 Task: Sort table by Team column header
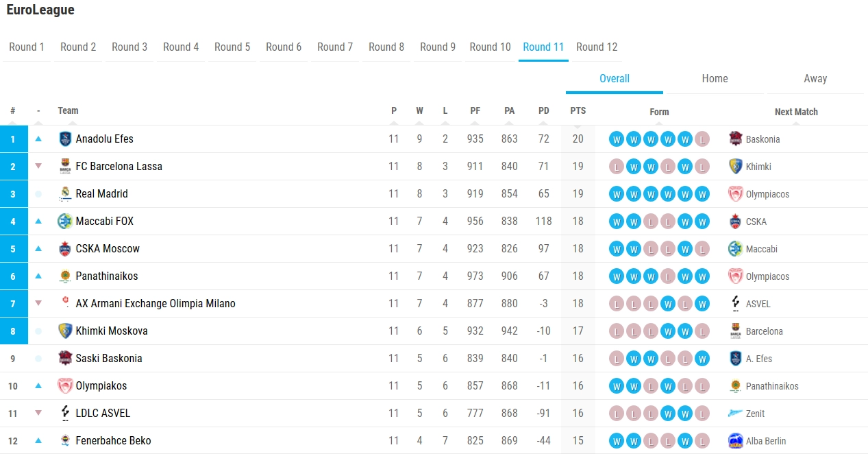(69, 110)
